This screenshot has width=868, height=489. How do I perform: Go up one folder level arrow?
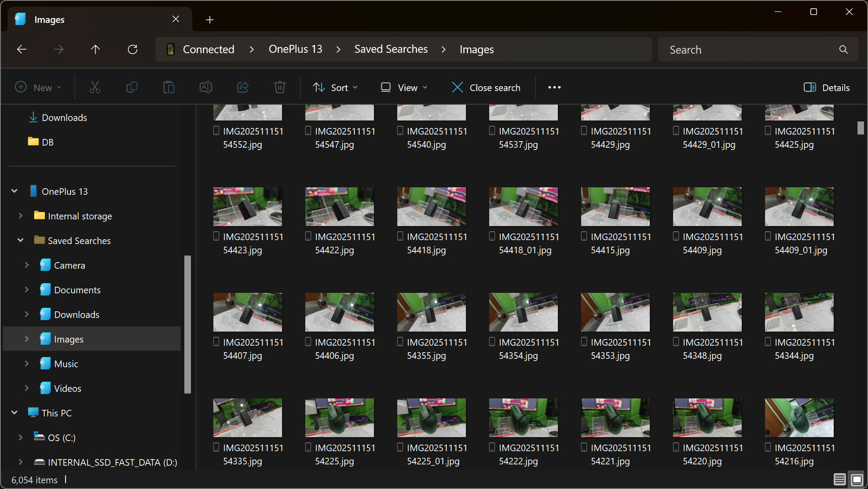click(95, 49)
